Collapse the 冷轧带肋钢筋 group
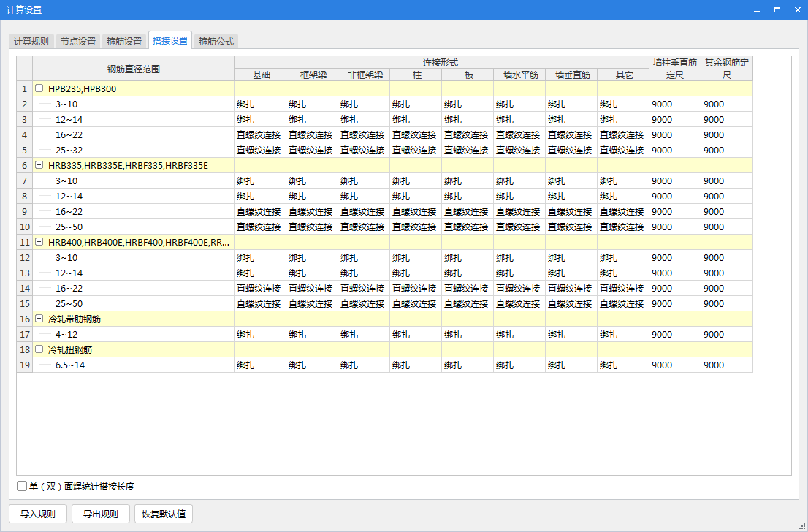 39,319
